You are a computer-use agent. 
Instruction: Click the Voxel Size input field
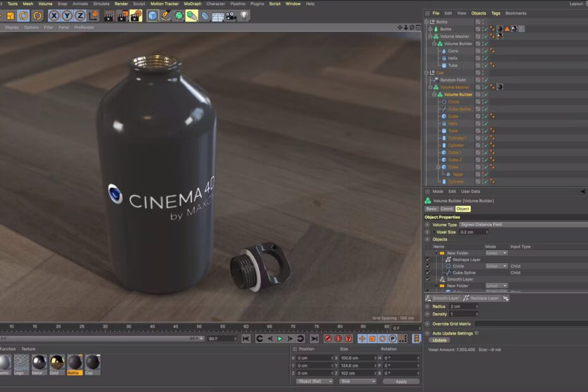474,232
